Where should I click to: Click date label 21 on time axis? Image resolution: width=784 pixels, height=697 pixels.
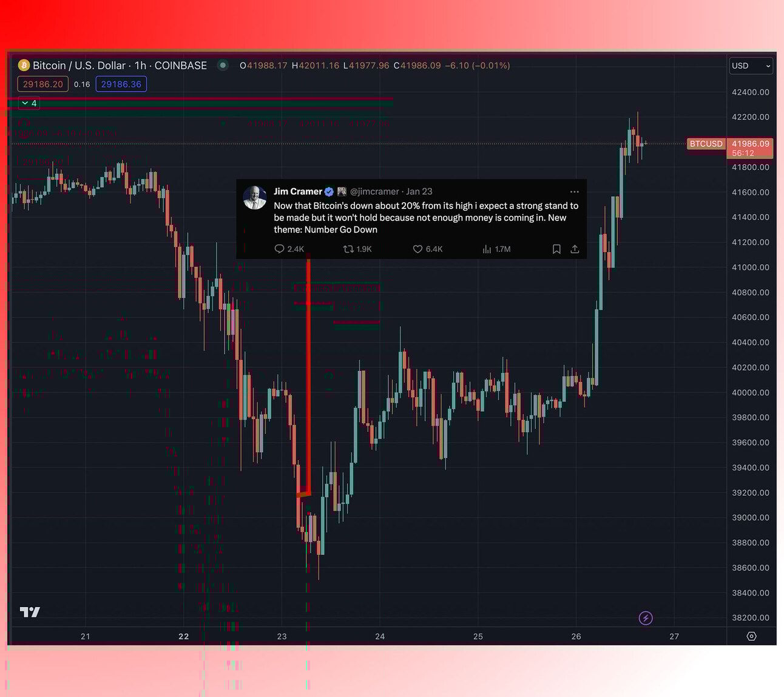[x=86, y=636]
